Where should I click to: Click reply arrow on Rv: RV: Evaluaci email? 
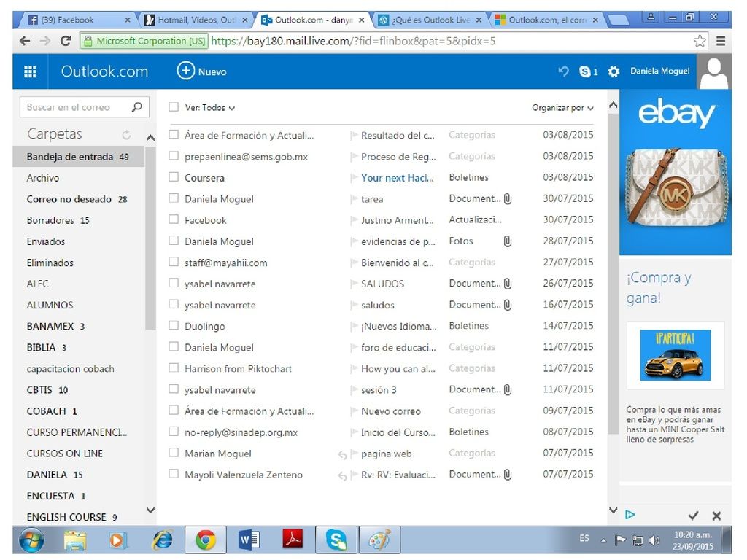click(342, 475)
